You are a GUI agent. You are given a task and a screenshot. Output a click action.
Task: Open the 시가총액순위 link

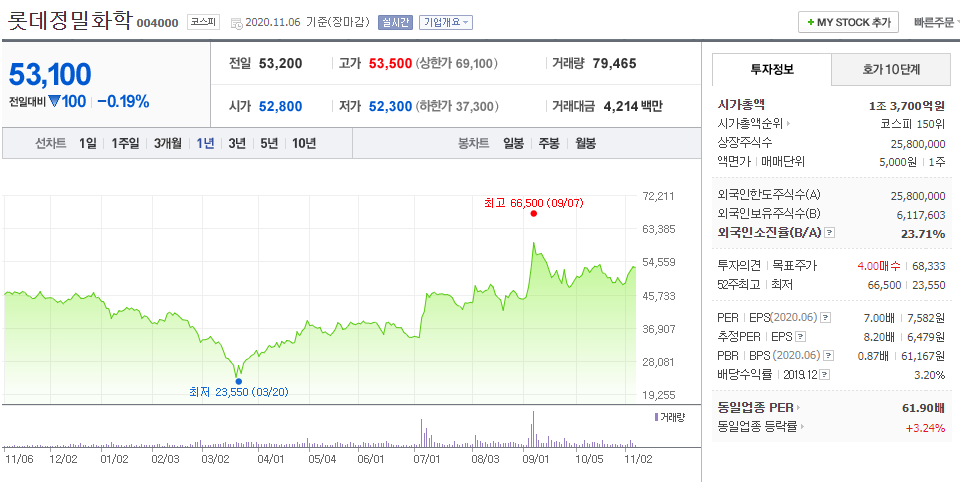(x=751, y=124)
